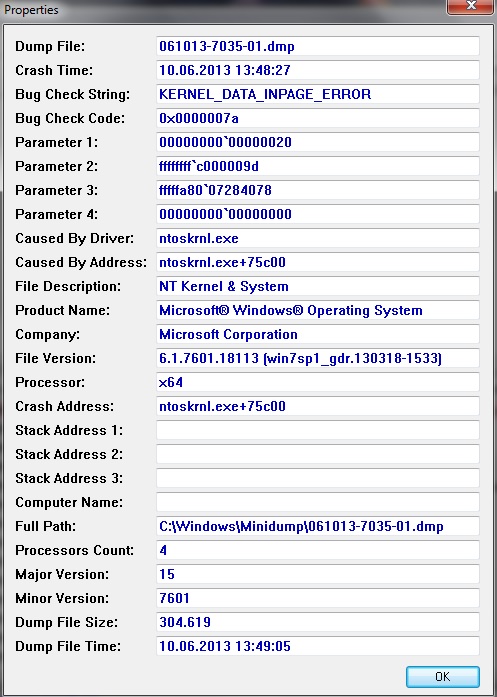Click the empty Stack Address 1 field
Image resolution: width=497 pixels, height=697 pixels.
[318, 430]
